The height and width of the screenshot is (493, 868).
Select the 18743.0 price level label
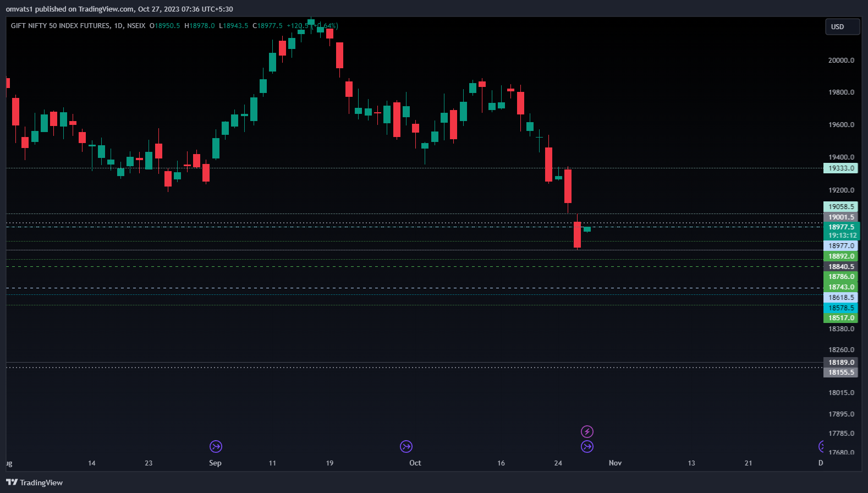click(x=840, y=287)
